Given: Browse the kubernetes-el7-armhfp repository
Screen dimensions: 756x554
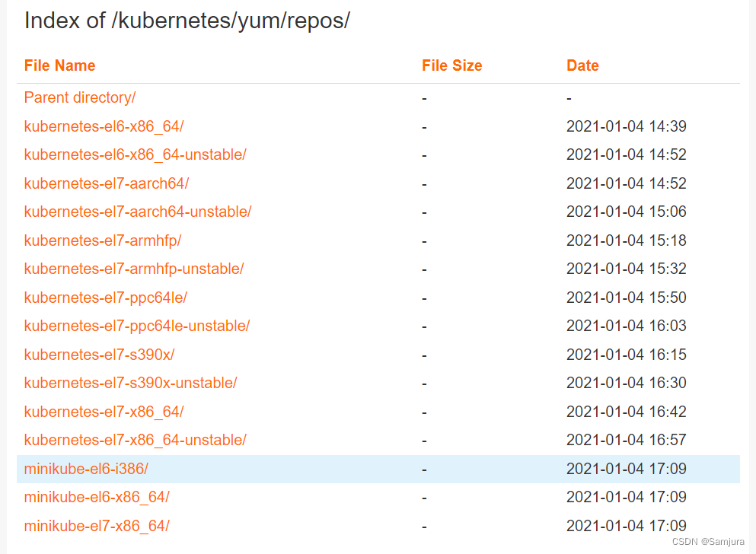Looking at the screenshot, I should click(102, 240).
